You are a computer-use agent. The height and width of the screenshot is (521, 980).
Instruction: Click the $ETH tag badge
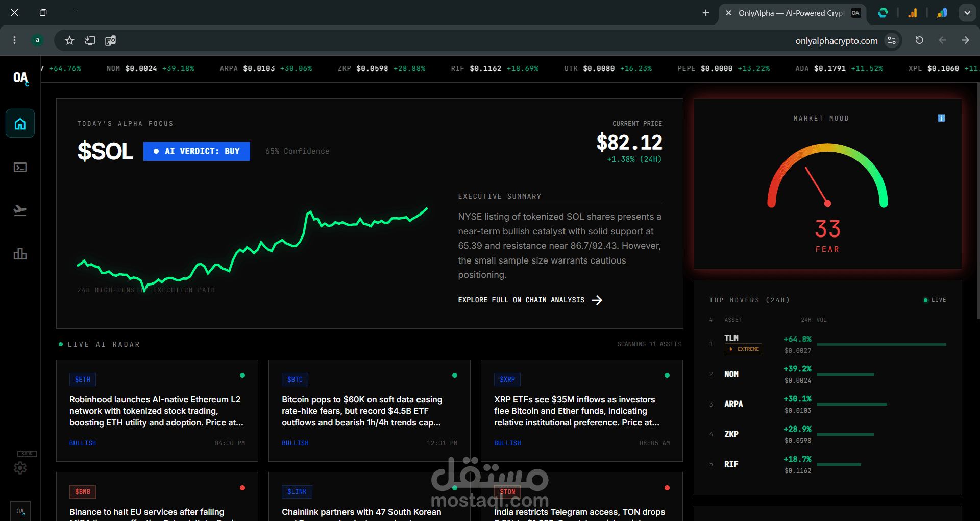click(83, 380)
